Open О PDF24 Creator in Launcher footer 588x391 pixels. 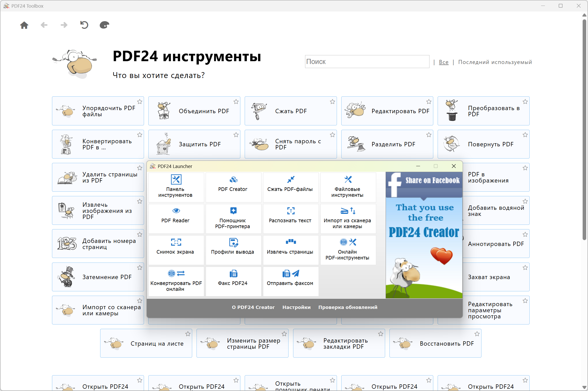tap(253, 307)
